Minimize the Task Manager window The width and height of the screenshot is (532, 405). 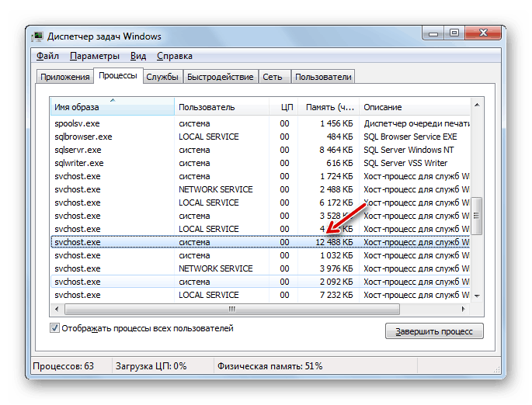coord(433,33)
